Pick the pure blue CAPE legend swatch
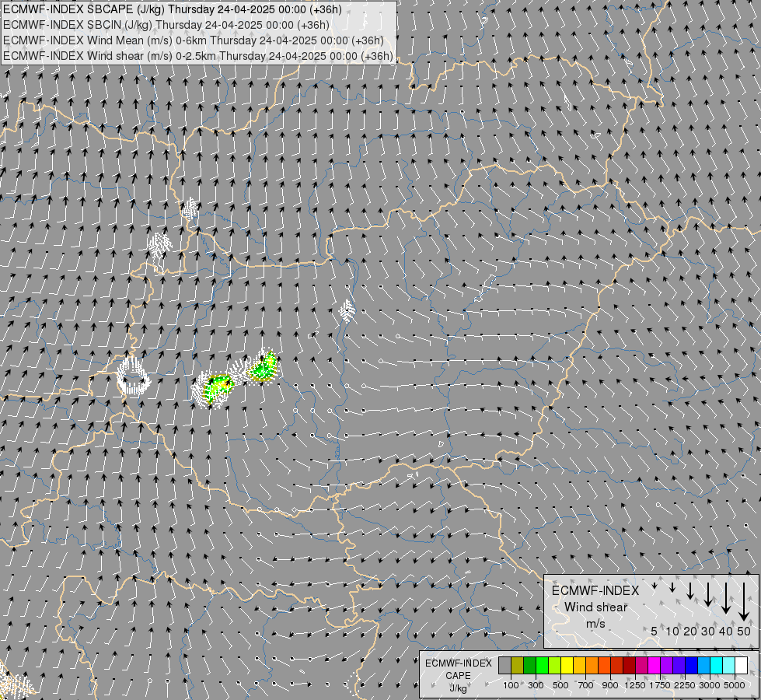The image size is (761, 700). point(691,666)
